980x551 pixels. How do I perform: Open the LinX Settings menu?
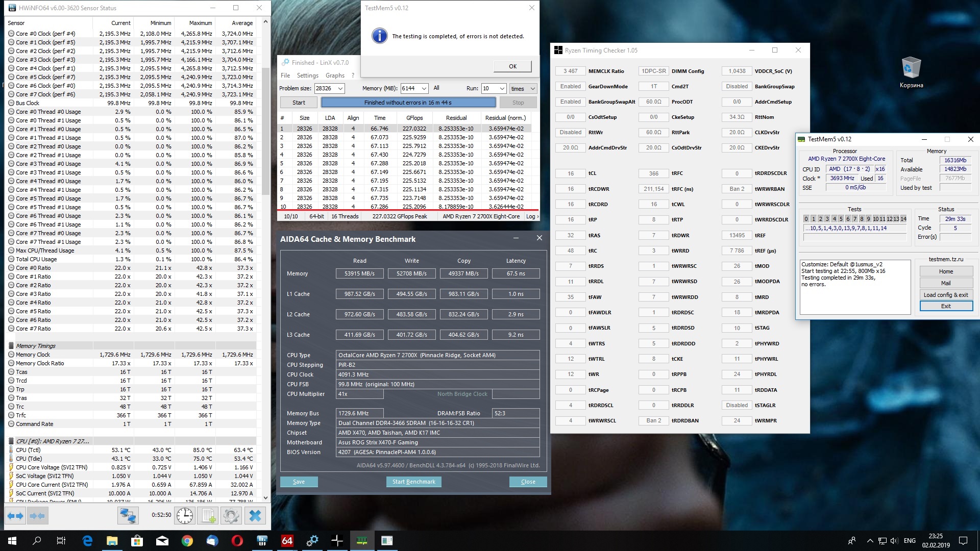click(x=307, y=76)
